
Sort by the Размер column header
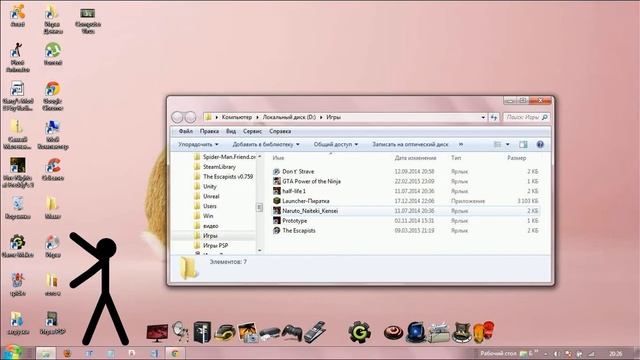pos(516,158)
